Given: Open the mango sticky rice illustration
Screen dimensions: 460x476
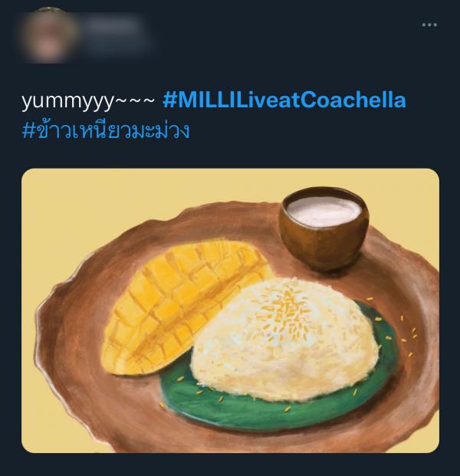Looking at the screenshot, I should pos(230,310).
